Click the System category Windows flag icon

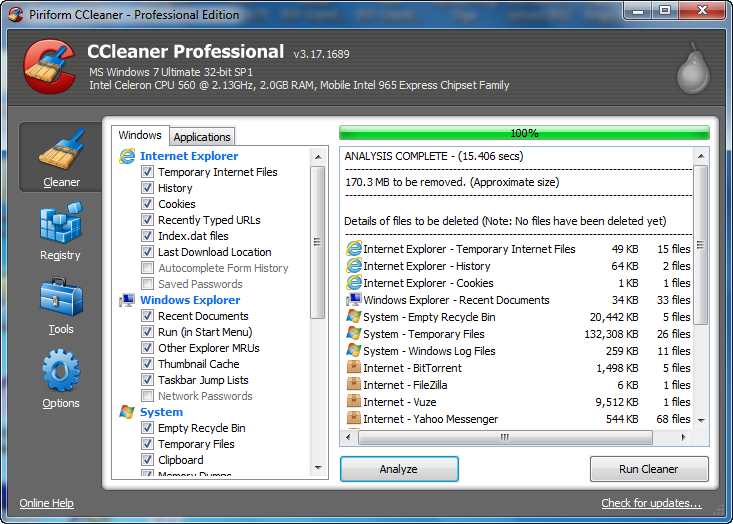(127, 412)
